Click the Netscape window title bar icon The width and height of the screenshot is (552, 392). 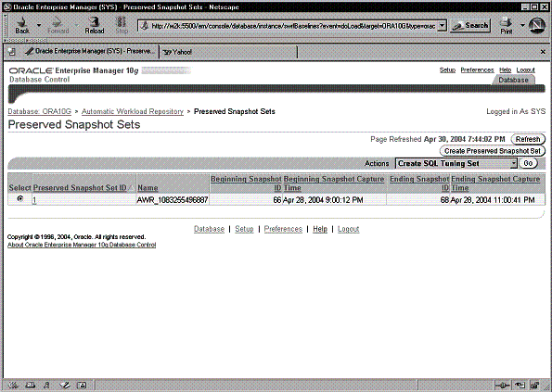[7, 7]
